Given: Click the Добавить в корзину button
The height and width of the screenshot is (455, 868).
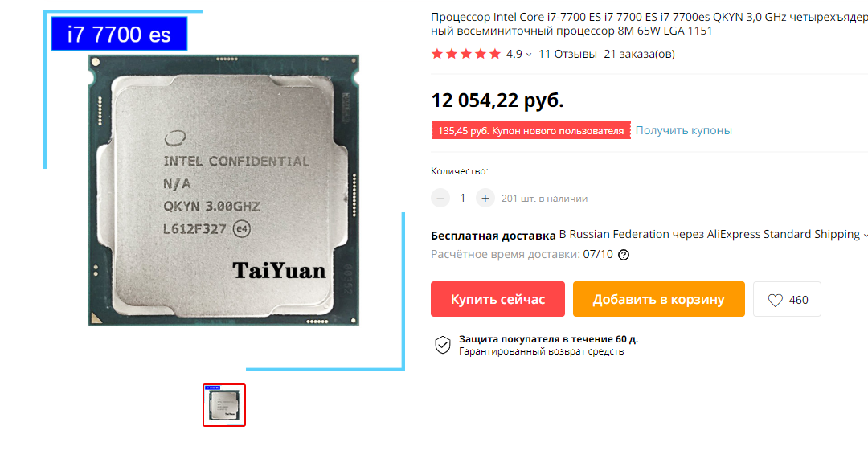Looking at the screenshot, I should (x=659, y=300).
